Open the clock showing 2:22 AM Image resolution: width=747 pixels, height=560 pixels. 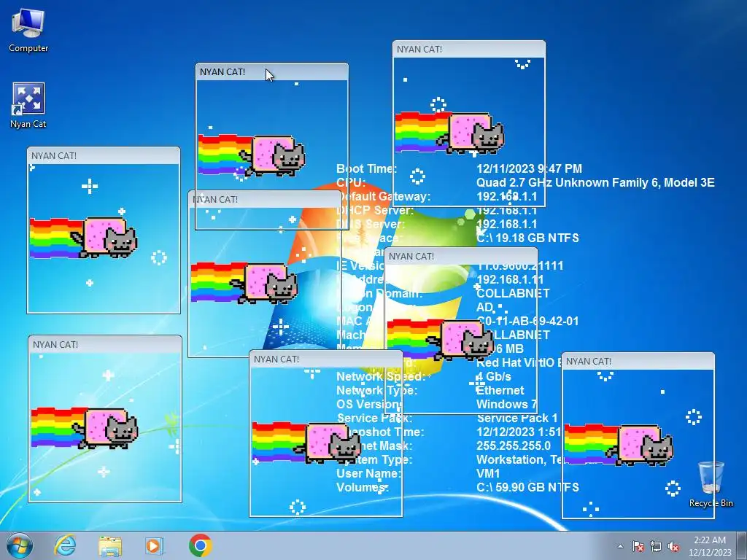click(x=709, y=545)
